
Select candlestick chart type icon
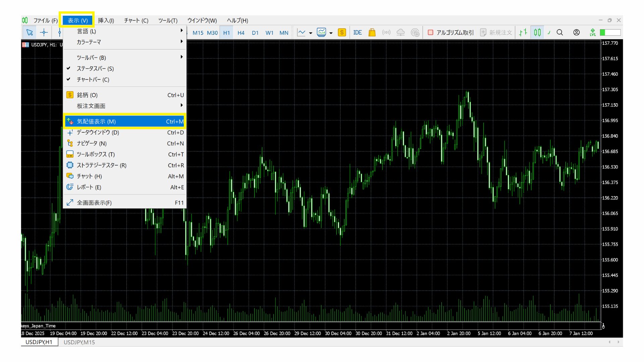pyautogui.click(x=537, y=33)
